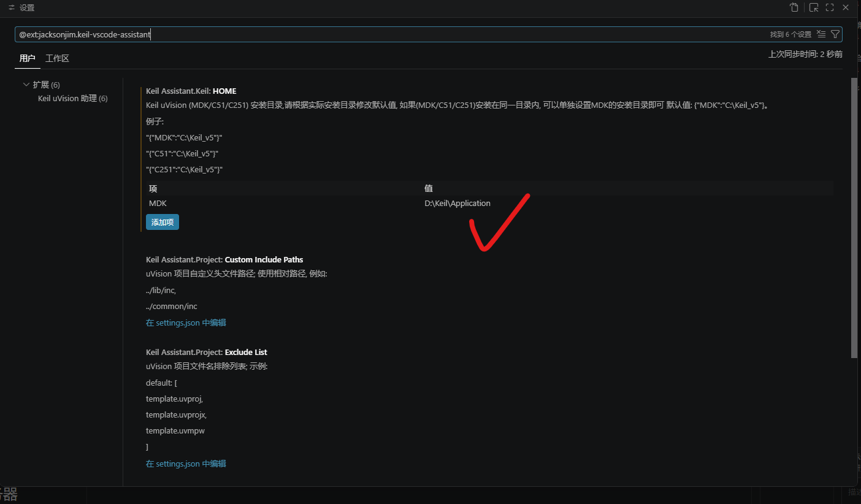
Task: Click the template.uvmpw text line
Action: 175,430
